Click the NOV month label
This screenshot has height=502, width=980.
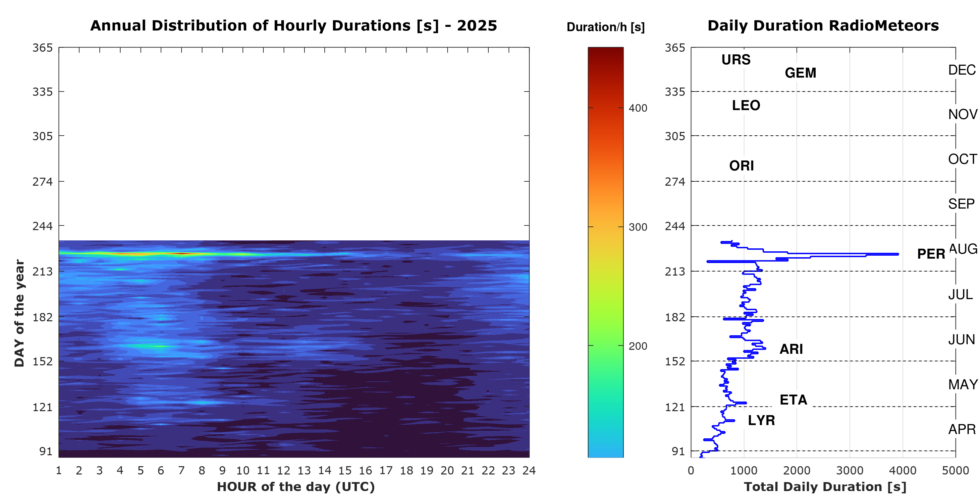(x=963, y=114)
